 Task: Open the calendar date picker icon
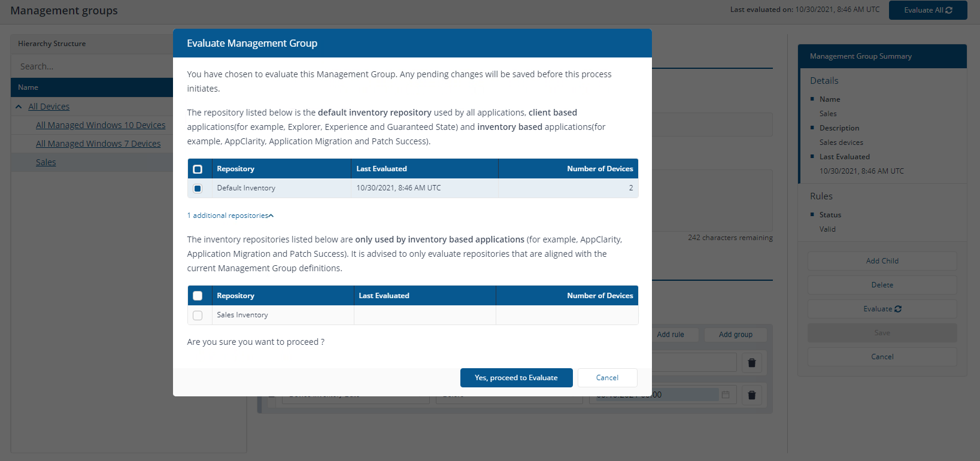point(726,395)
